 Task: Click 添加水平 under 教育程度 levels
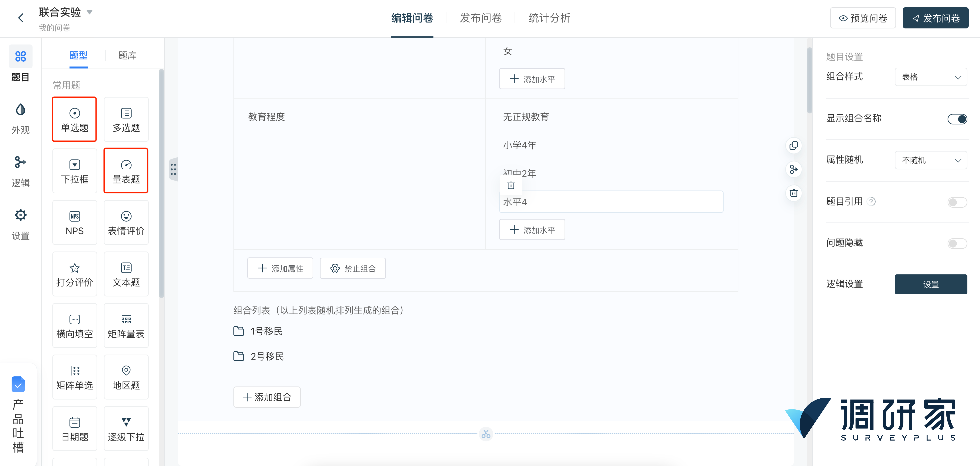coord(532,230)
